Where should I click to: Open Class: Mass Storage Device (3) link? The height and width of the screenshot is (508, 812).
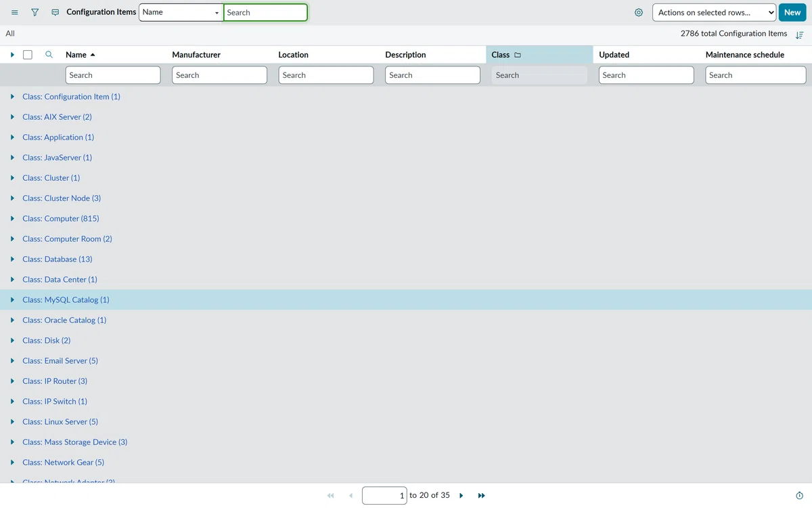[x=75, y=442]
